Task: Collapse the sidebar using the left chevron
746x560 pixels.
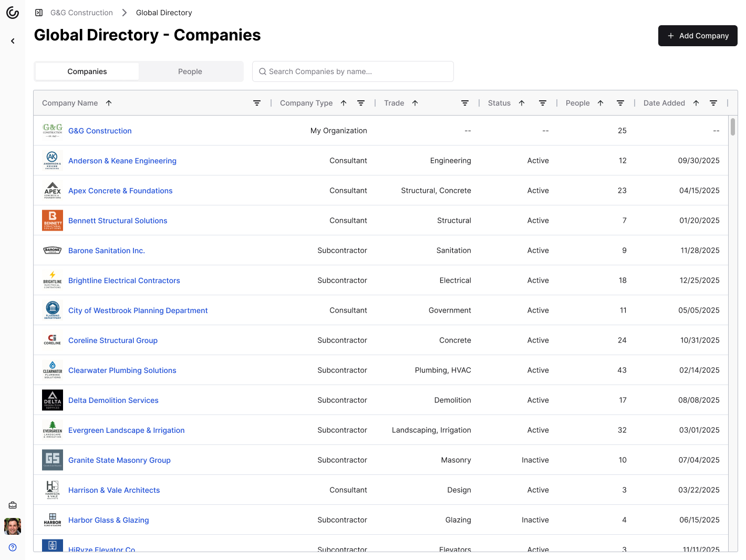Action: coord(13,40)
